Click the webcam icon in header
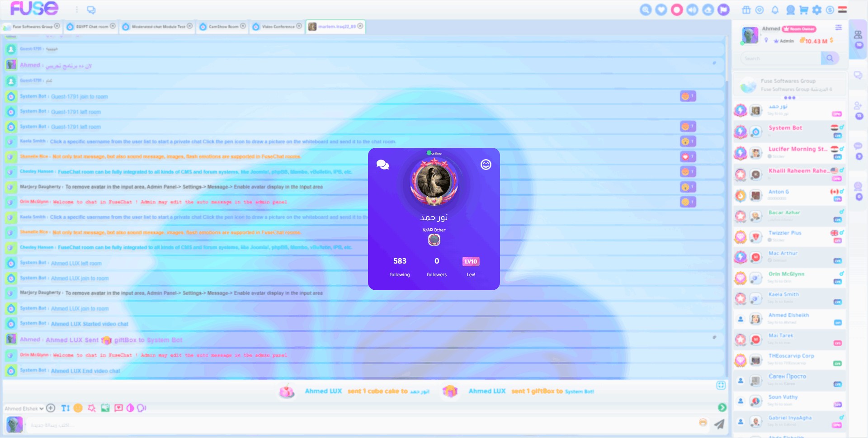Viewport: 868px width, 438px height. [790, 9]
